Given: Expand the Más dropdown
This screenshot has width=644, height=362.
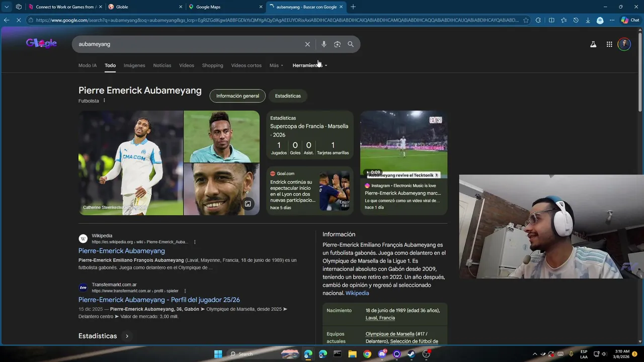Looking at the screenshot, I should (276, 65).
